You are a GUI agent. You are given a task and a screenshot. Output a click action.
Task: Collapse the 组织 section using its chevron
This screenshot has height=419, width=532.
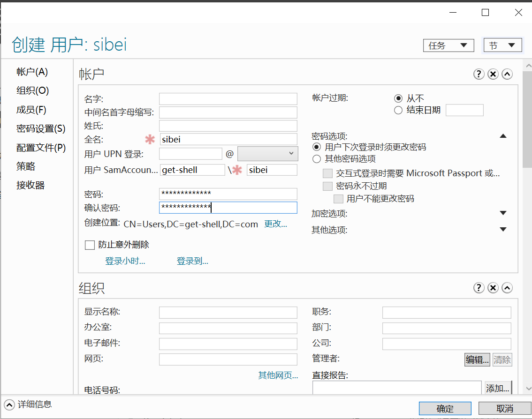point(507,287)
